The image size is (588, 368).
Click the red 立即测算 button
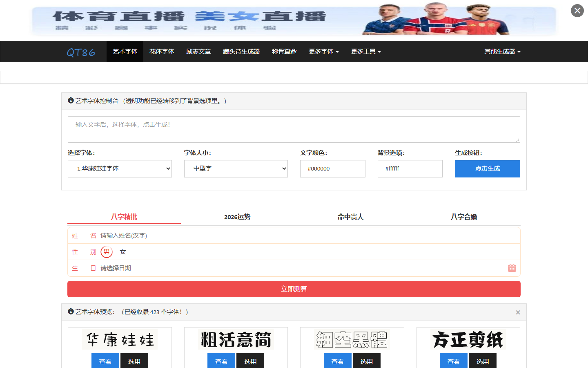pyautogui.click(x=294, y=289)
